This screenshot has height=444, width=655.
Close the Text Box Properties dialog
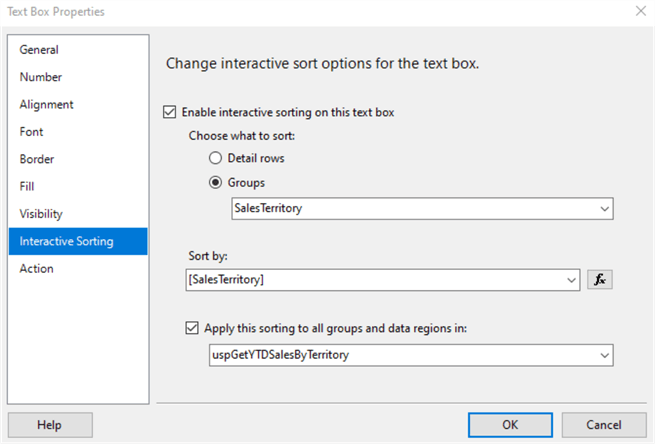point(639,11)
